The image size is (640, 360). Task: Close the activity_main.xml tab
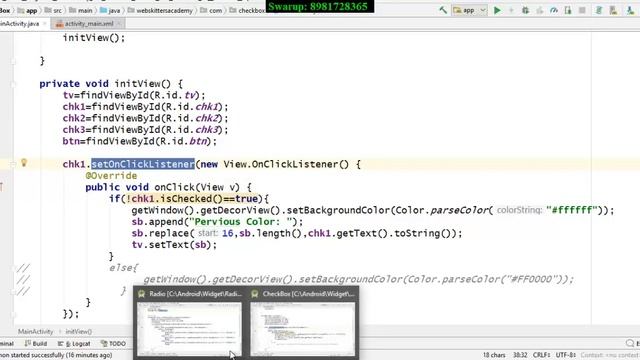119,24
